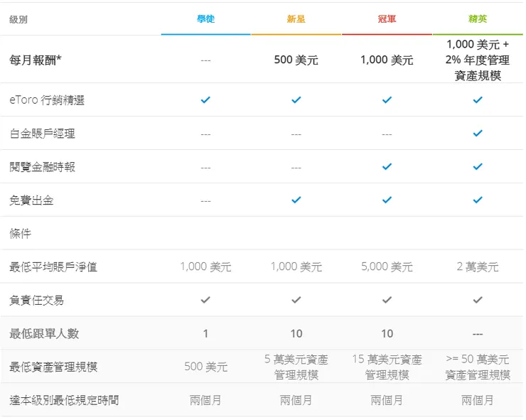The width and height of the screenshot is (526, 420).
Task: Click 免費出金 checkmark under 精英
Action: click(478, 200)
